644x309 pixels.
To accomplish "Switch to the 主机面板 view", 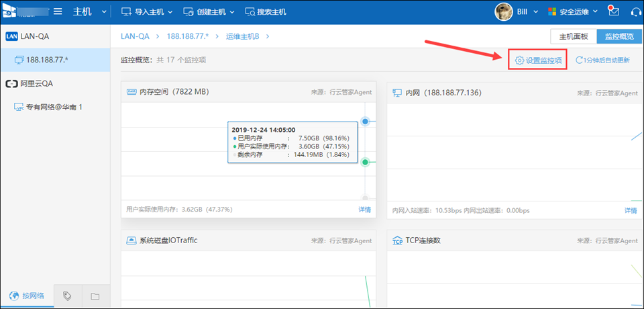I will pyautogui.click(x=574, y=36).
